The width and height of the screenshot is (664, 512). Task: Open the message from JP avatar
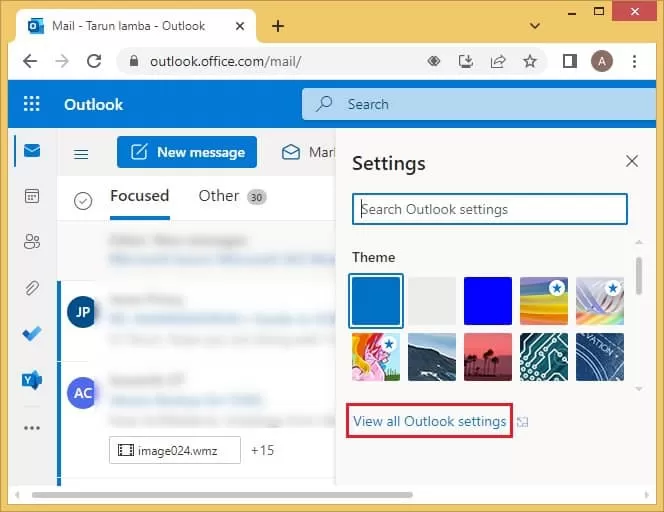click(82, 312)
